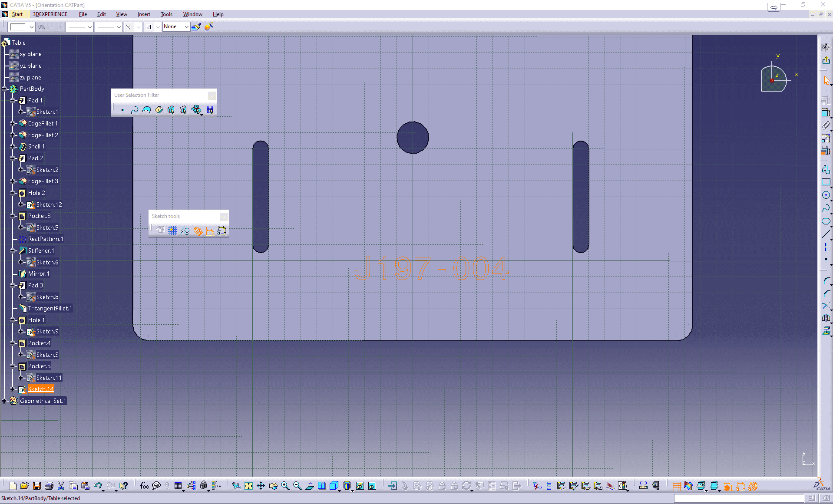Toggle Dimensional Constraints in Sketch tools
This screenshot has width=833, height=504.
(x=210, y=231)
